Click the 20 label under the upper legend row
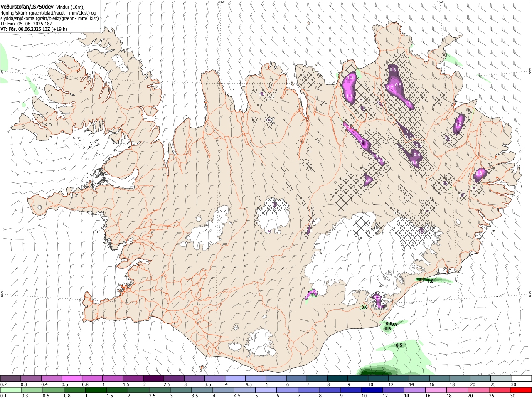Image resolution: width=532 pixels, height=399 pixels. [x=473, y=384]
